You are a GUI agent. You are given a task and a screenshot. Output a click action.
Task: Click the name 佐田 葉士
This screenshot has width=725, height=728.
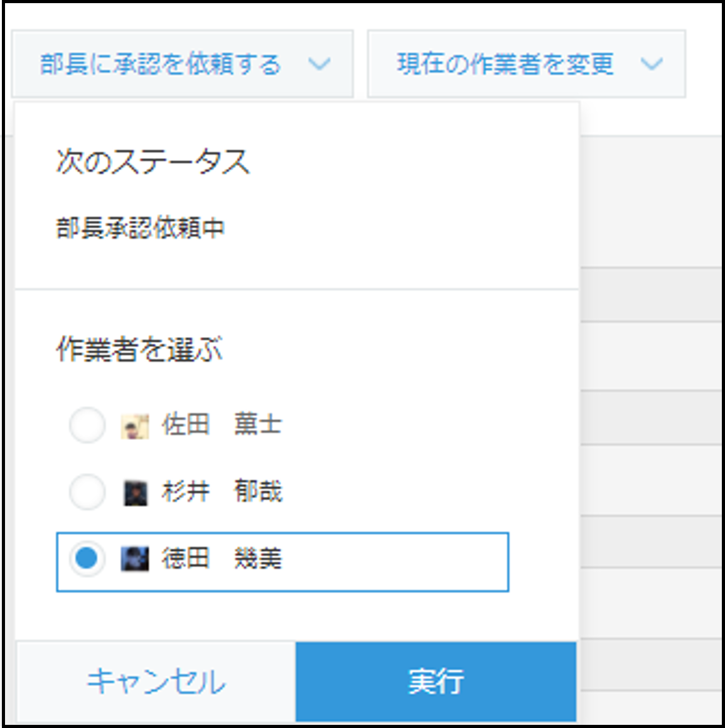(x=222, y=424)
